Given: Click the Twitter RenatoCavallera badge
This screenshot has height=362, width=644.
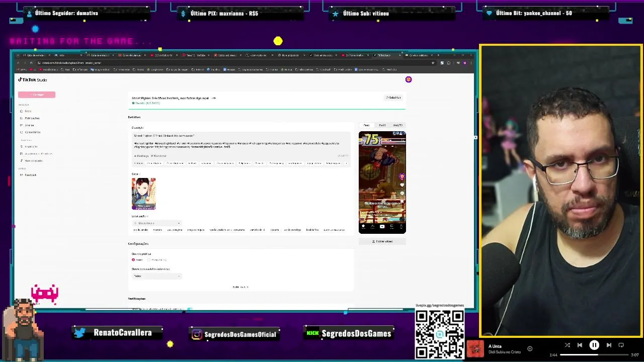Looking at the screenshot, I should 118,333.
